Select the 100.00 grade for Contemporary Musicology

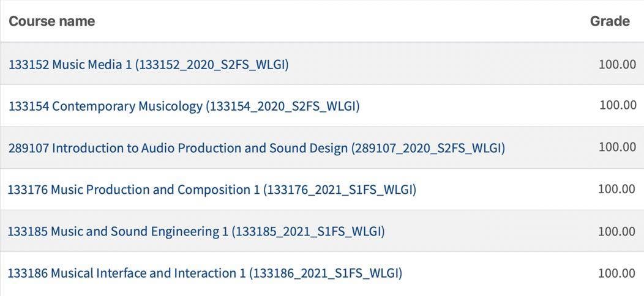tap(618, 105)
